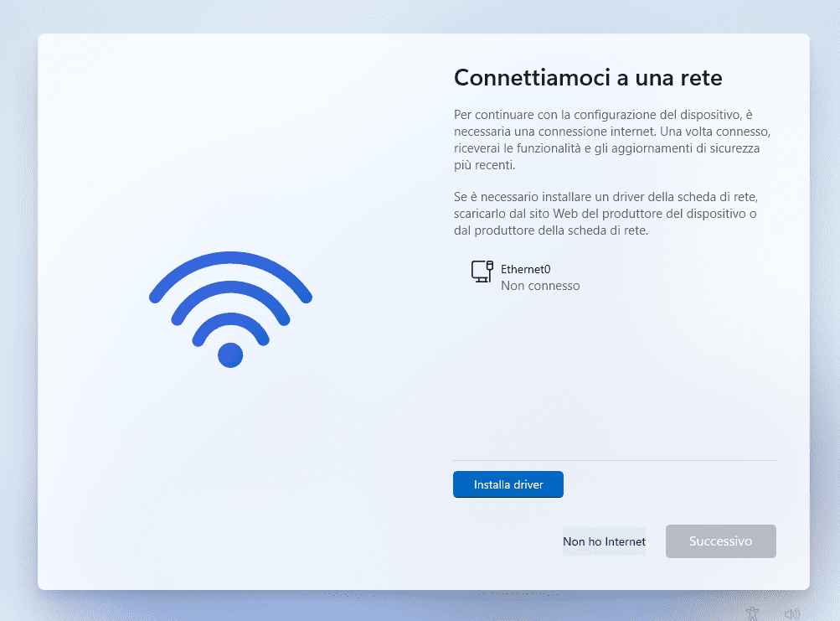Open the Accessibility figure icon
The image size is (840, 621).
coord(753,613)
